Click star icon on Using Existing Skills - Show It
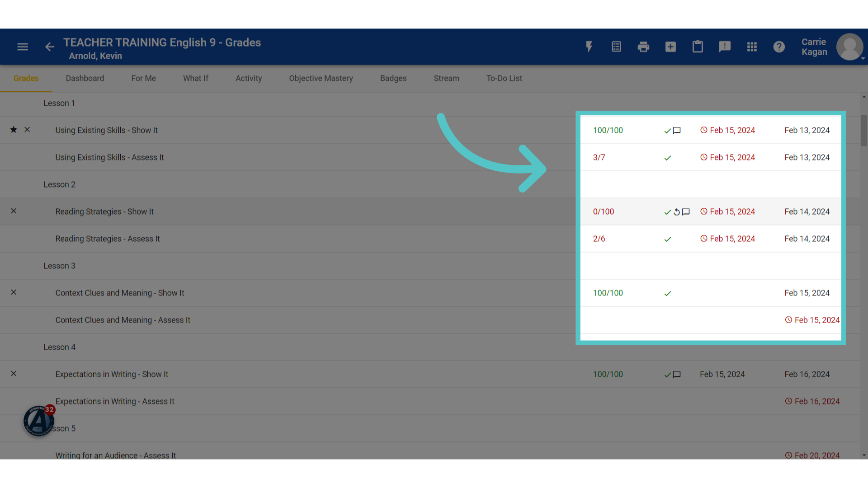Image resolution: width=868 pixels, height=488 pixels. 14,130
